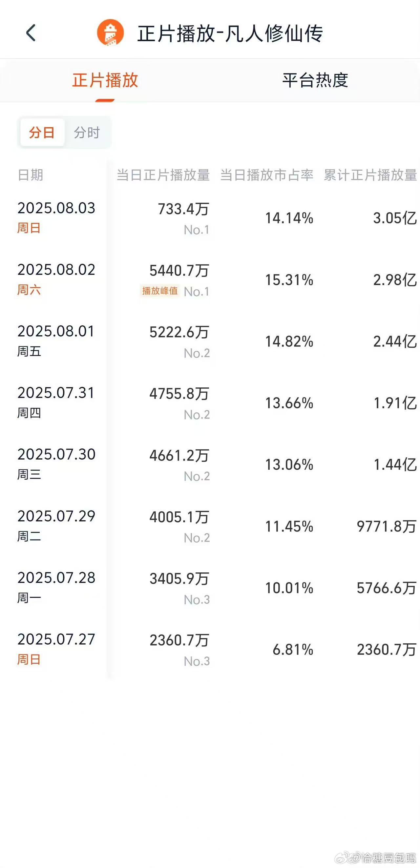
Task: Tap the back arrow icon
Action: [31, 33]
